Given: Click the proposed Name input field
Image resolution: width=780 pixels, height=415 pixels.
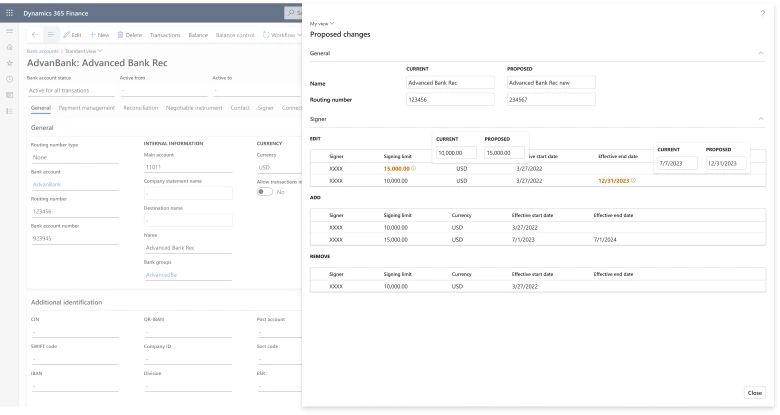Looking at the screenshot, I should click(550, 83).
